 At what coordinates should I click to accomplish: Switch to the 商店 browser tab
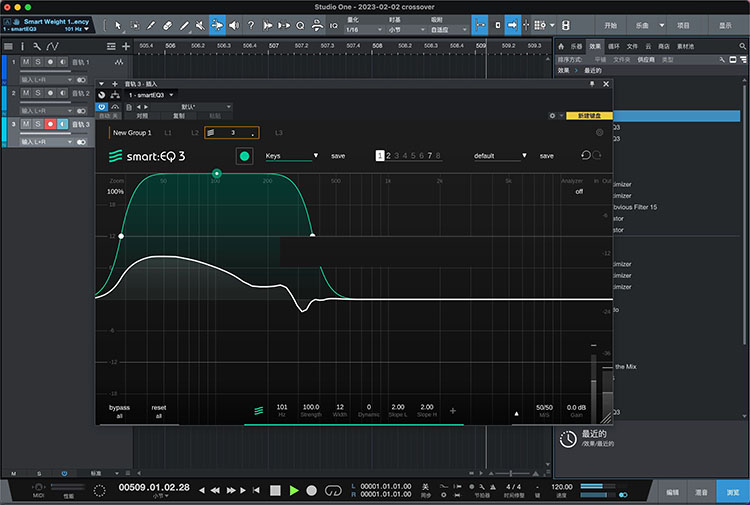pos(663,46)
